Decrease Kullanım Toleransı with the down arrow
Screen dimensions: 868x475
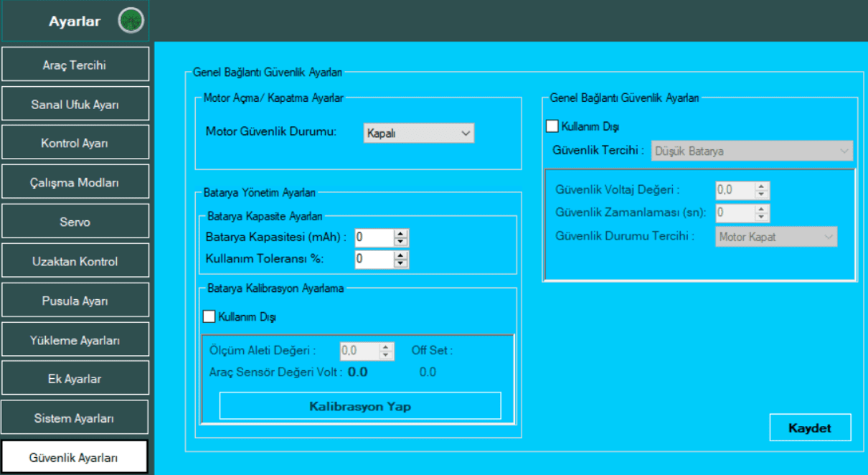pos(402,263)
